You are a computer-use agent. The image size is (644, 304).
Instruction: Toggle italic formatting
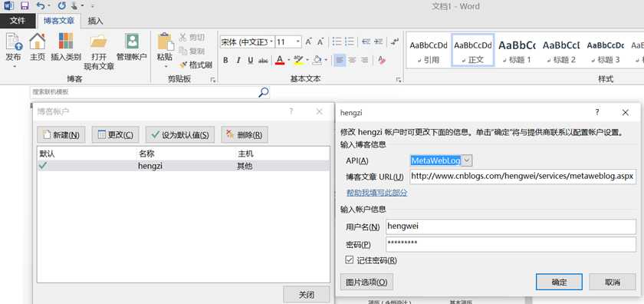[x=238, y=61]
